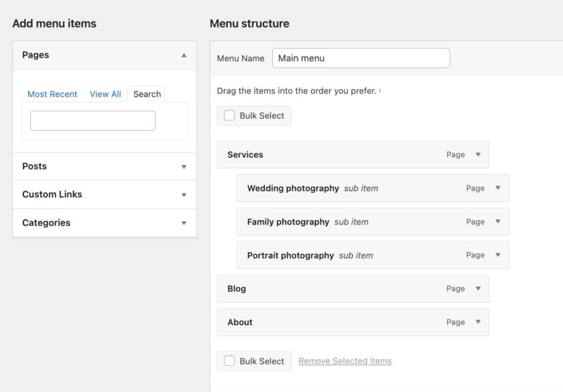Select the Search tab in Pages
Viewport: 563px width, 392px height.
pyautogui.click(x=147, y=94)
